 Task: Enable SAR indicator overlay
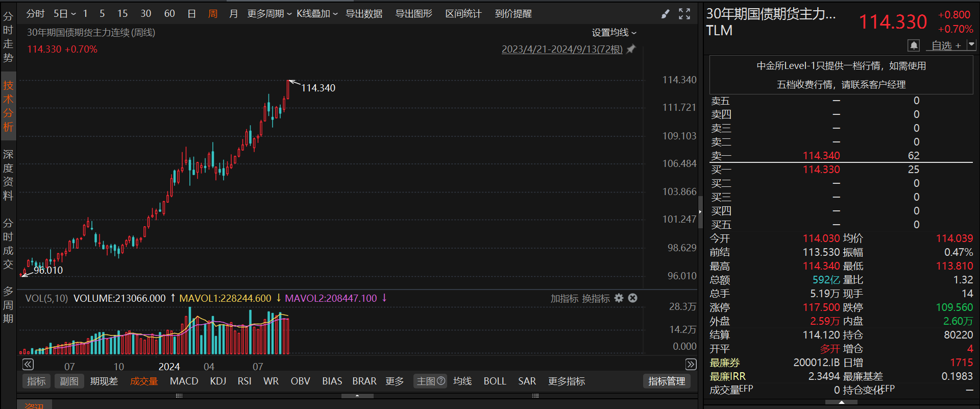(x=527, y=381)
